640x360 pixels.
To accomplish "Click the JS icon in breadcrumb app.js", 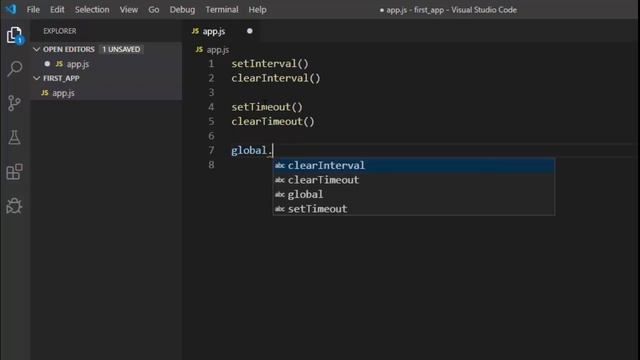I will click(x=199, y=49).
